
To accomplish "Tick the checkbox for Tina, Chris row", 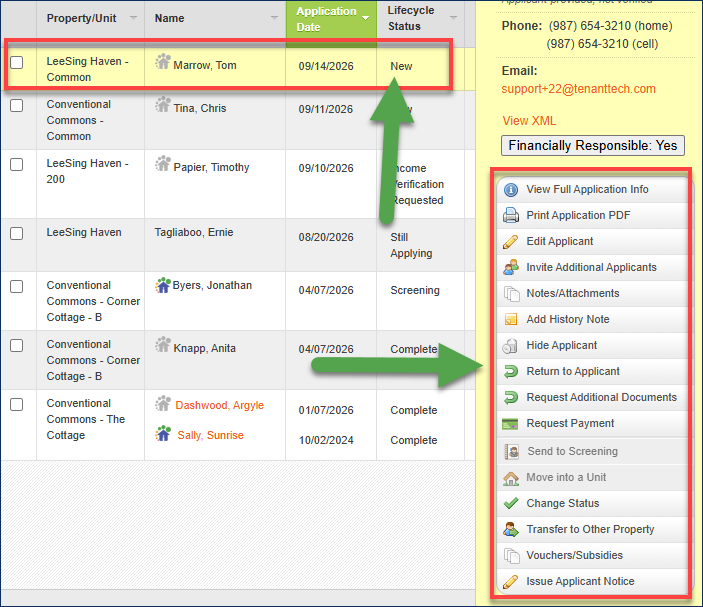I will [x=17, y=105].
